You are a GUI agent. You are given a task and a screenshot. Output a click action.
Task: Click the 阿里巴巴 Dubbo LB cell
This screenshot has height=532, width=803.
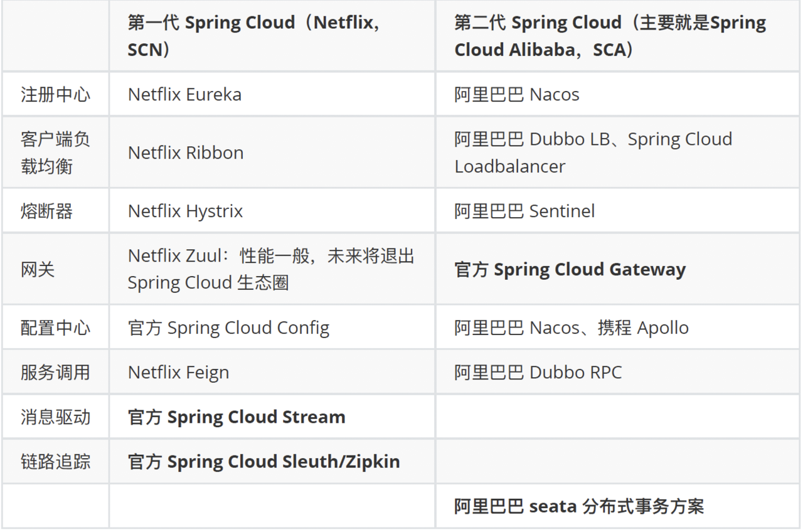pos(593,152)
